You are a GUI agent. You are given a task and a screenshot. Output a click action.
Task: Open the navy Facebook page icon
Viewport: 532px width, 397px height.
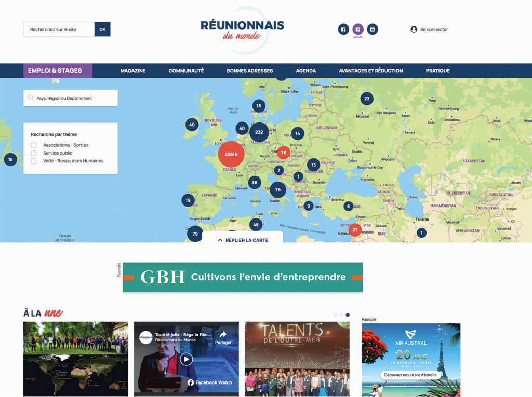pos(343,29)
